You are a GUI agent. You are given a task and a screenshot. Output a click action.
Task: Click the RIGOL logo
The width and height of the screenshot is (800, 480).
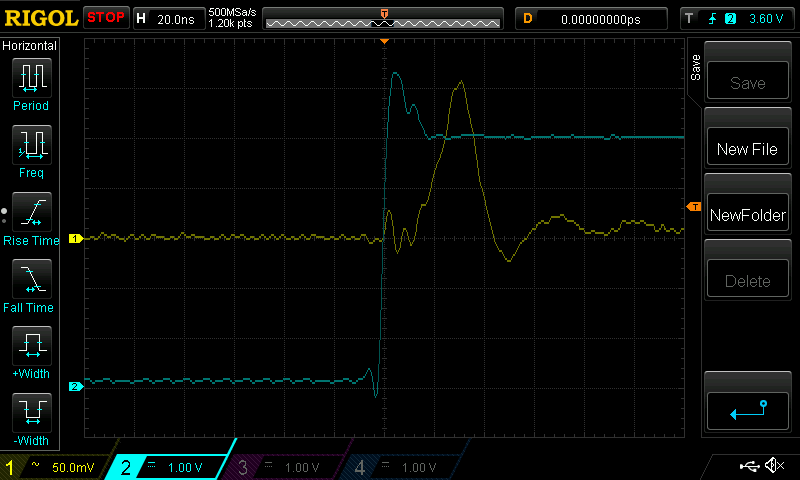(x=41, y=18)
